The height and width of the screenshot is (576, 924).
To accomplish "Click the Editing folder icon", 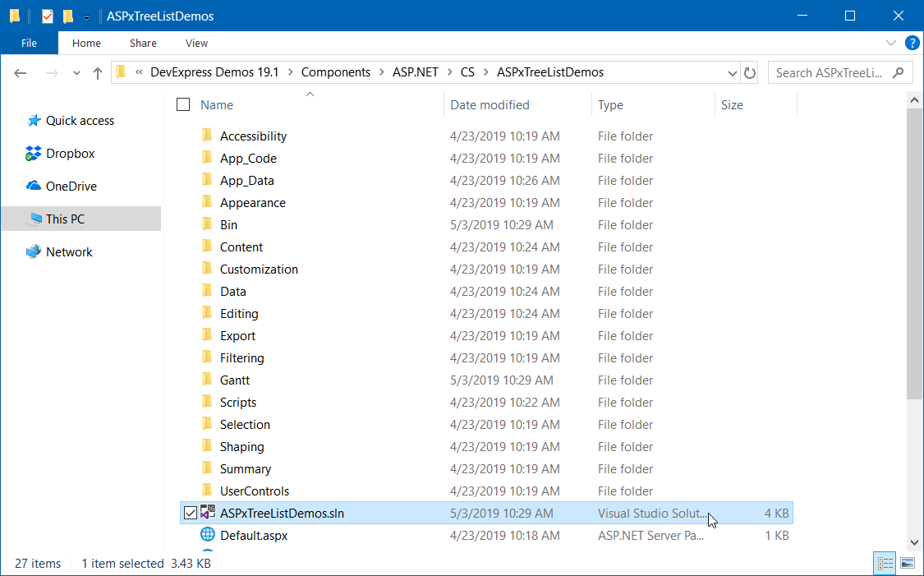I will point(207,313).
